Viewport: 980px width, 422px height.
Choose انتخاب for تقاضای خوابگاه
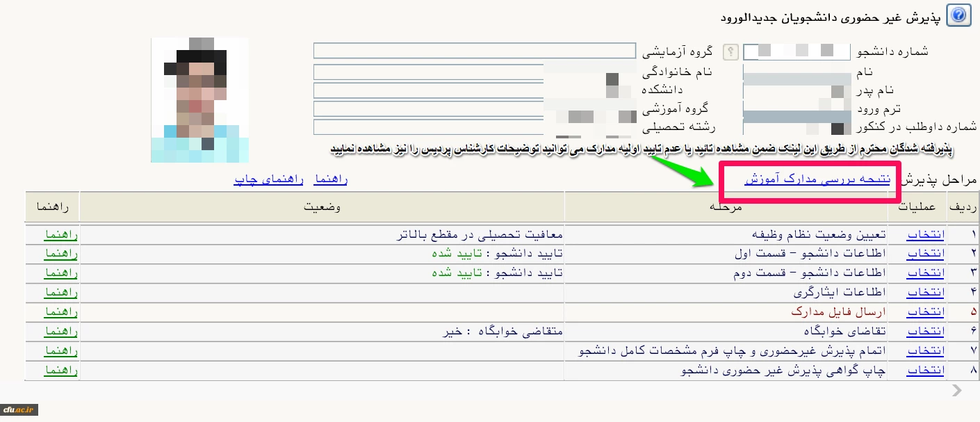click(x=925, y=332)
